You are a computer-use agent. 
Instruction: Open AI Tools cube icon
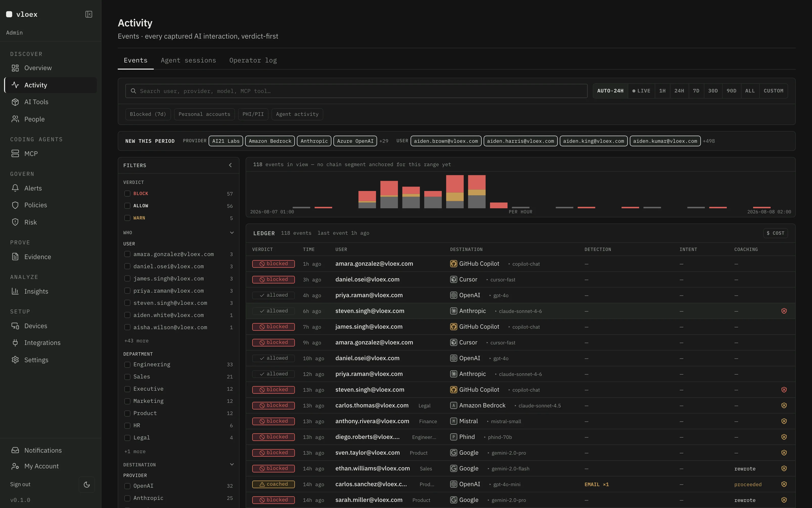(15, 102)
